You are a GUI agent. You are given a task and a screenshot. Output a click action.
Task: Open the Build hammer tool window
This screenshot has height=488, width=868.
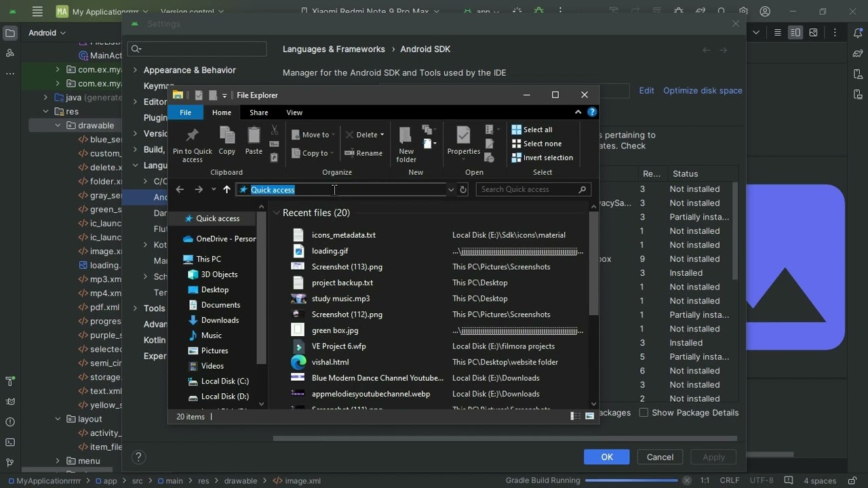point(9,381)
